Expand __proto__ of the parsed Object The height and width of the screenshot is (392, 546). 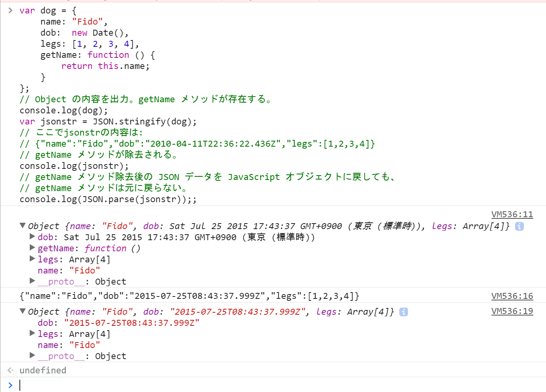pos(32,355)
